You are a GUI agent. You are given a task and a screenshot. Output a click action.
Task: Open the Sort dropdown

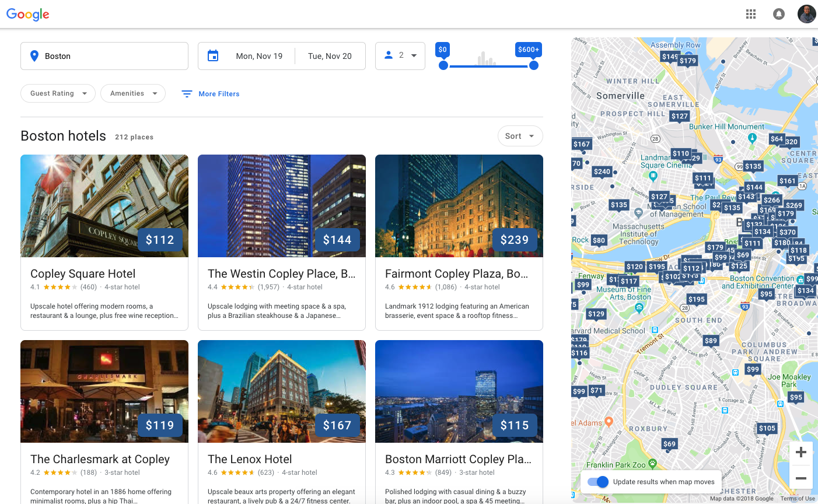click(x=520, y=136)
